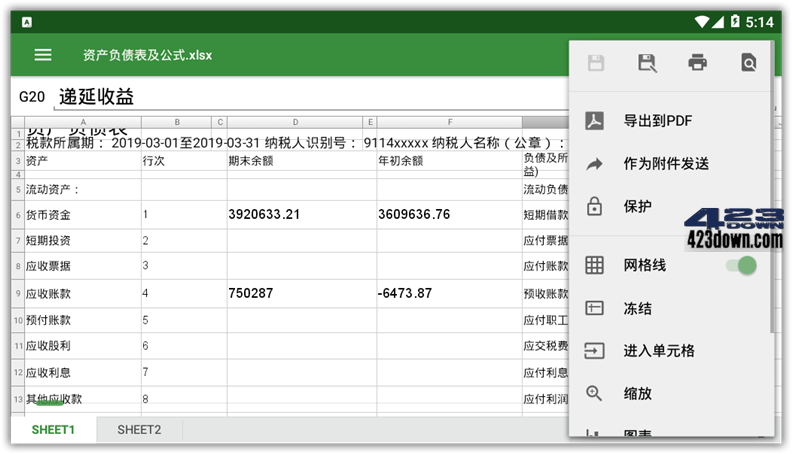Choose 作为附件发送 from the menu

[x=666, y=164]
